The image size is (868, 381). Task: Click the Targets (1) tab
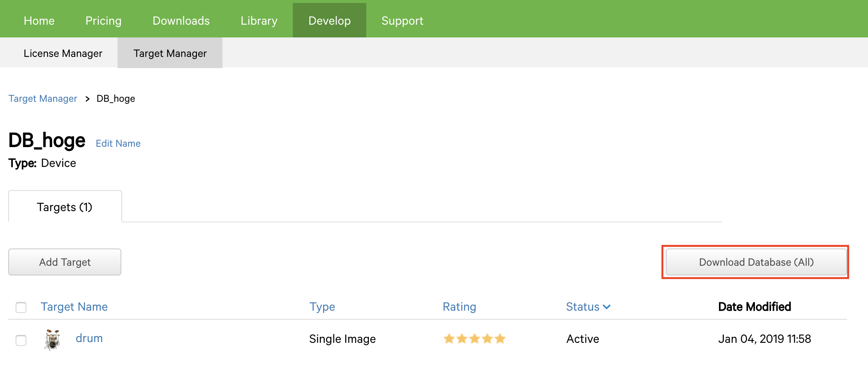point(65,207)
